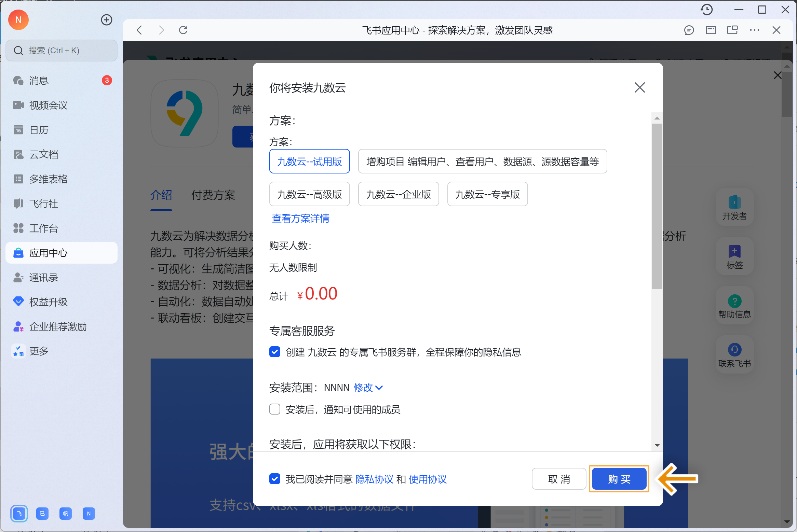Close the app detail panel behind dialog
The height and width of the screenshot is (532, 797).
(x=778, y=75)
